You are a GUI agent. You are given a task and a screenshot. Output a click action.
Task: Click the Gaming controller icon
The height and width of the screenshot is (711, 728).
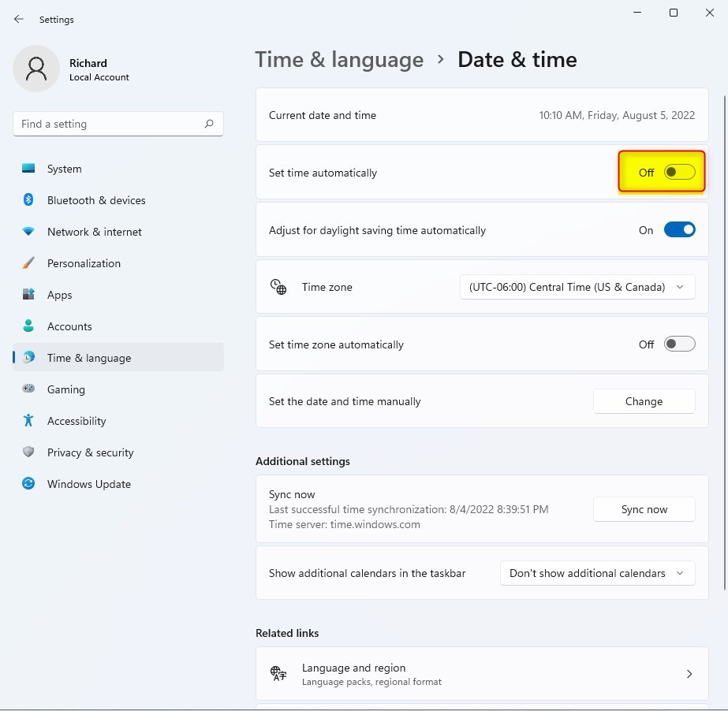click(28, 389)
